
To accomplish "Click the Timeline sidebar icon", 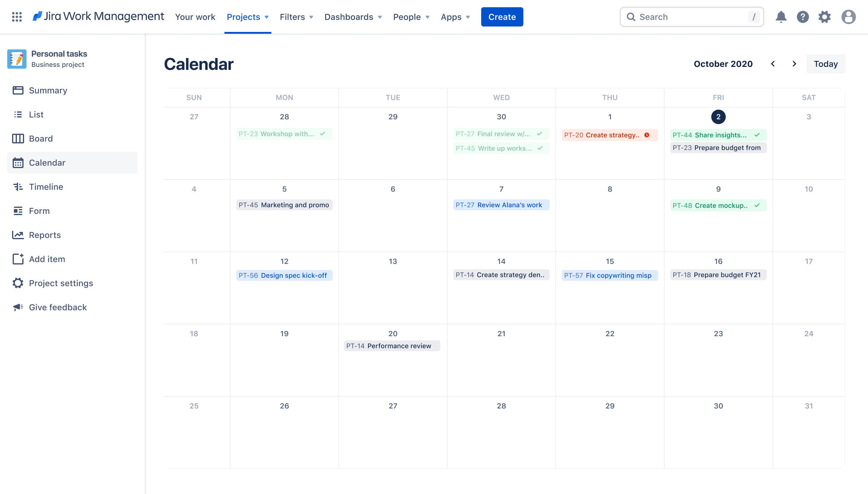I will pos(18,186).
